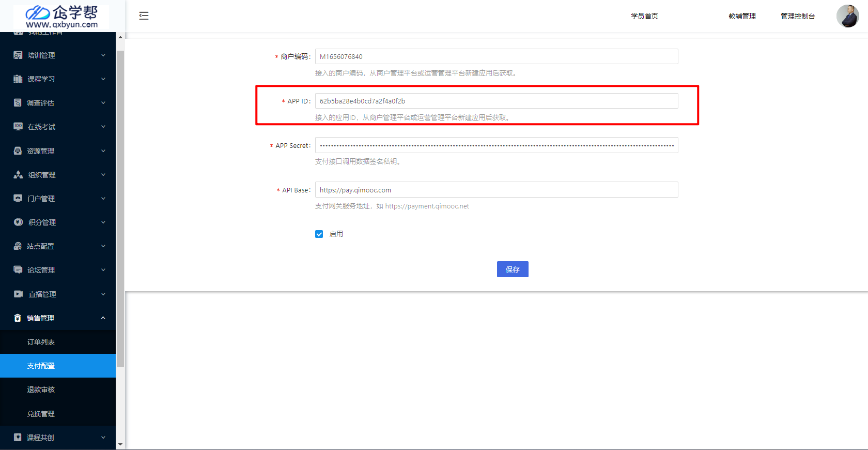Open the user avatar menu

click(847, 16)
